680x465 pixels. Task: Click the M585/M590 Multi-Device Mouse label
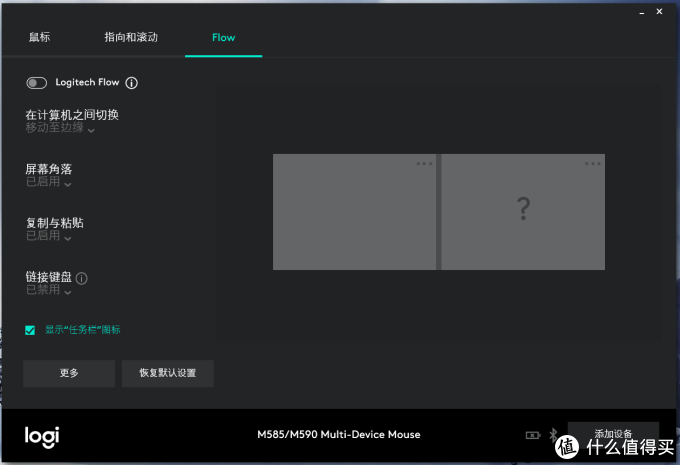point(339,435)
